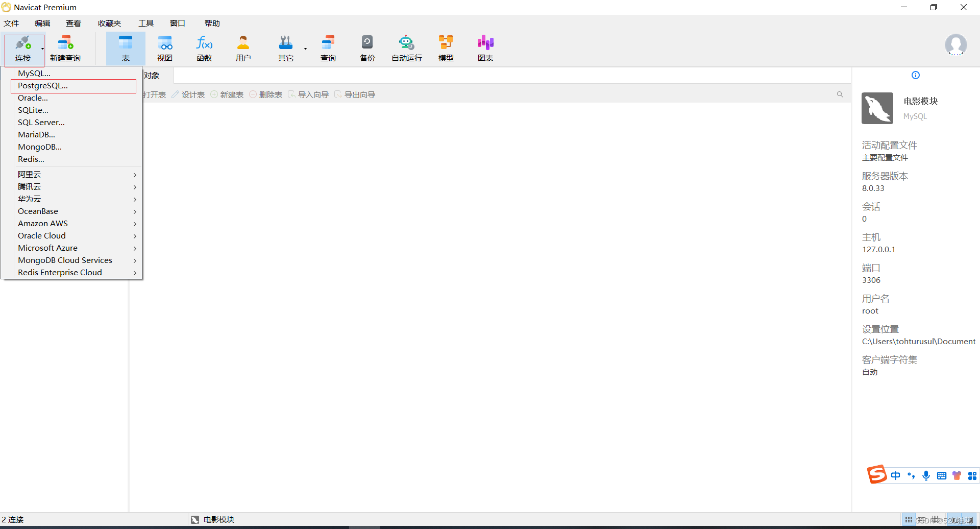
Task: Choose Redis... connection type
Action: click(71, 159)
